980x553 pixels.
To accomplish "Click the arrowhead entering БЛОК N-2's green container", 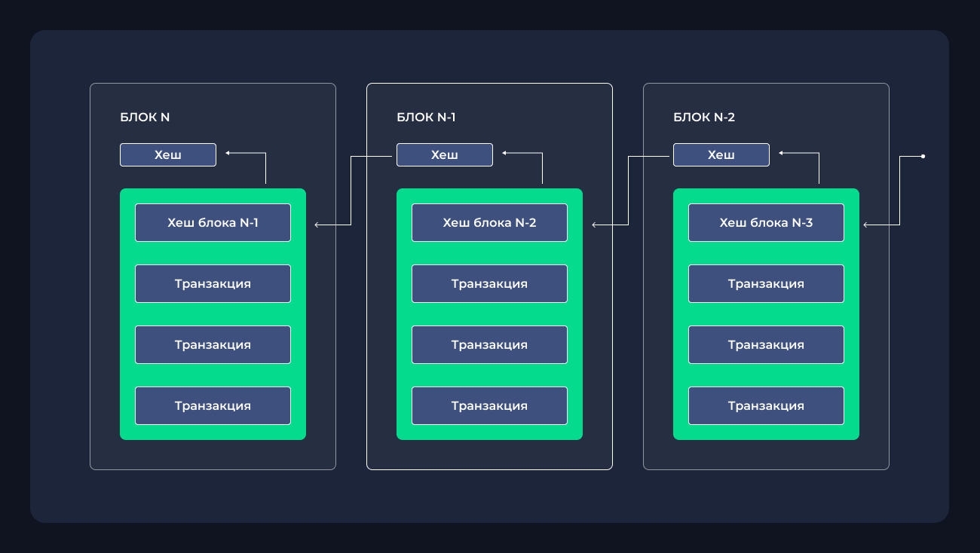I will click(865, 225).
